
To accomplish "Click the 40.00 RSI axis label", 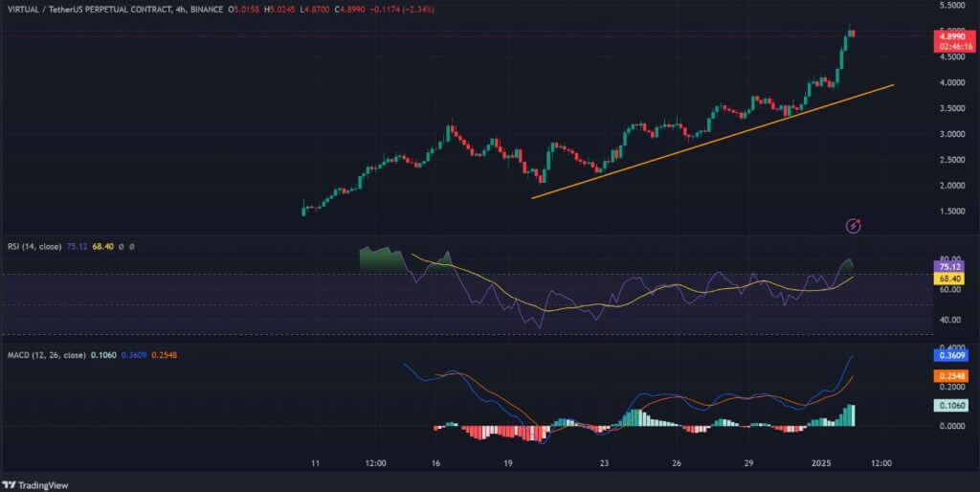I will point(950,320).
